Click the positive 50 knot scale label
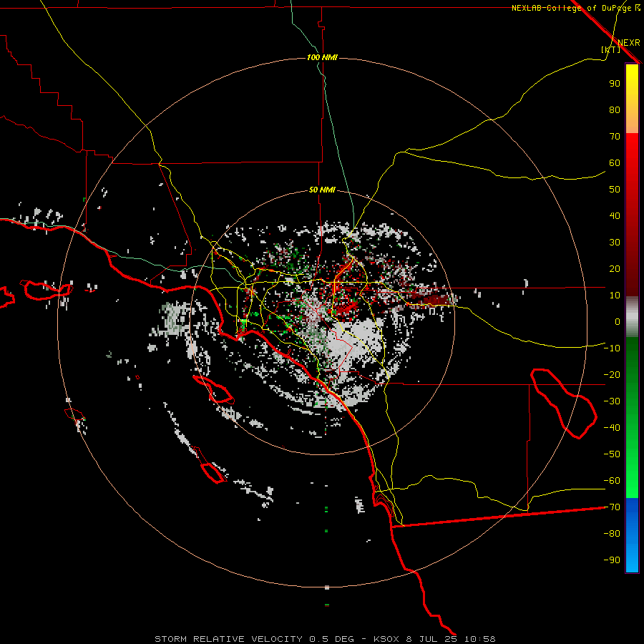644x644 pixels. coord(615,190)
